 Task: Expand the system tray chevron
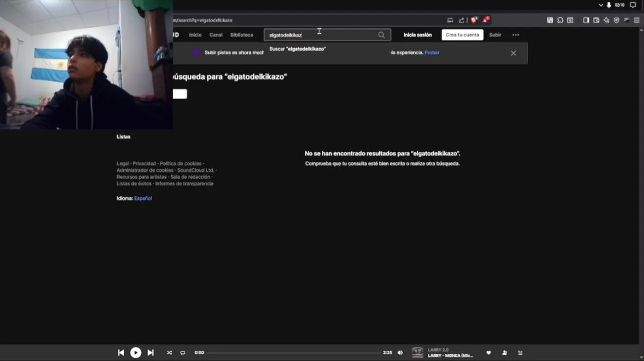[x=601, y=5]
